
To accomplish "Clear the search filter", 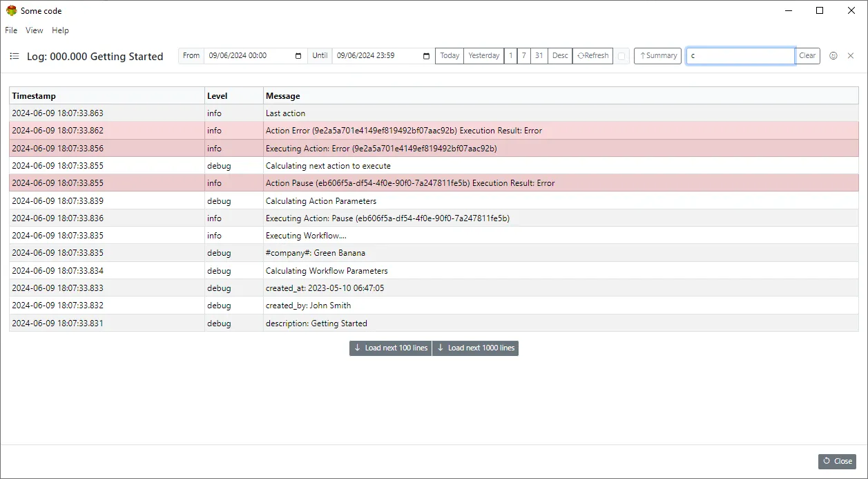I will pos(807,55).
